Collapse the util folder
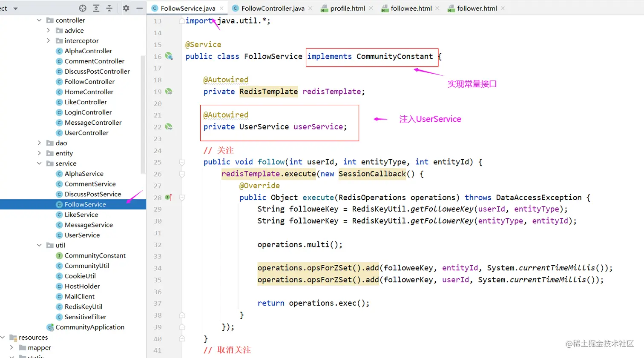 pyautogui.click(x=39, y=245)
